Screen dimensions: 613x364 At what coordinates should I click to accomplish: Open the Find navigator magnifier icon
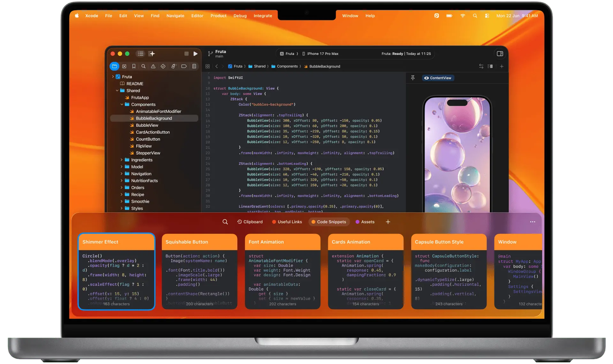pyautogui.click(x=143, y=66)
